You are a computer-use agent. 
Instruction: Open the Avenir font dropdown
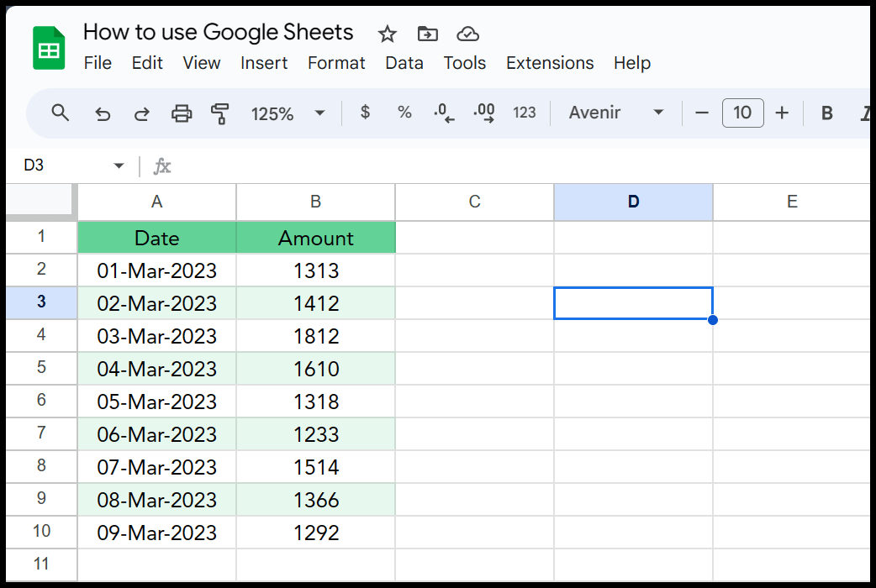[615, 113]
